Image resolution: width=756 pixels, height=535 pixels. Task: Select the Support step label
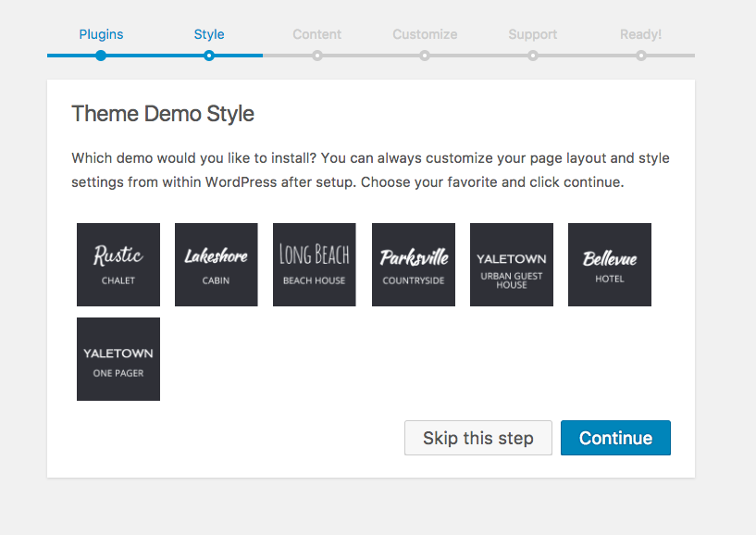pos(533,34)
